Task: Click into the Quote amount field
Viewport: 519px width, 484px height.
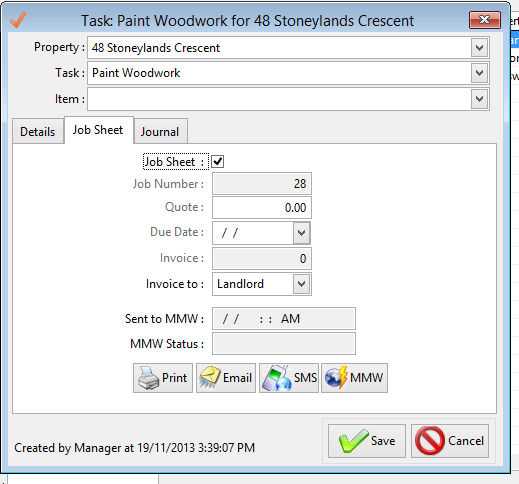Action: coord(262,208)
